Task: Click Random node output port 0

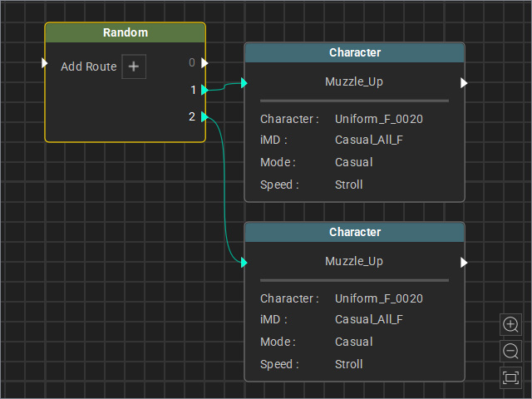Action: coord(204,63)
